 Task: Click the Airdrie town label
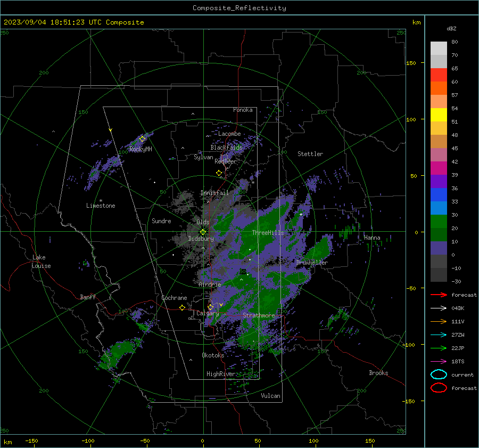[x=210, y=284]
